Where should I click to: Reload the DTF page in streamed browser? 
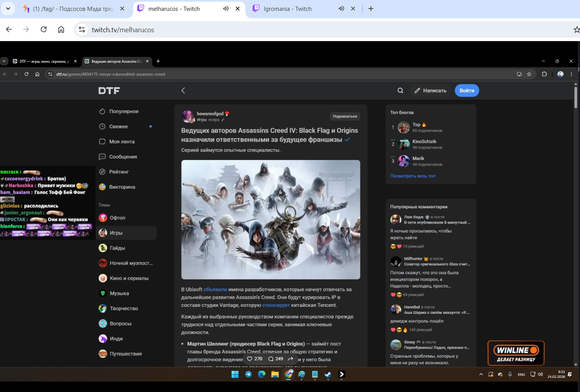click(x=26, y=74)
